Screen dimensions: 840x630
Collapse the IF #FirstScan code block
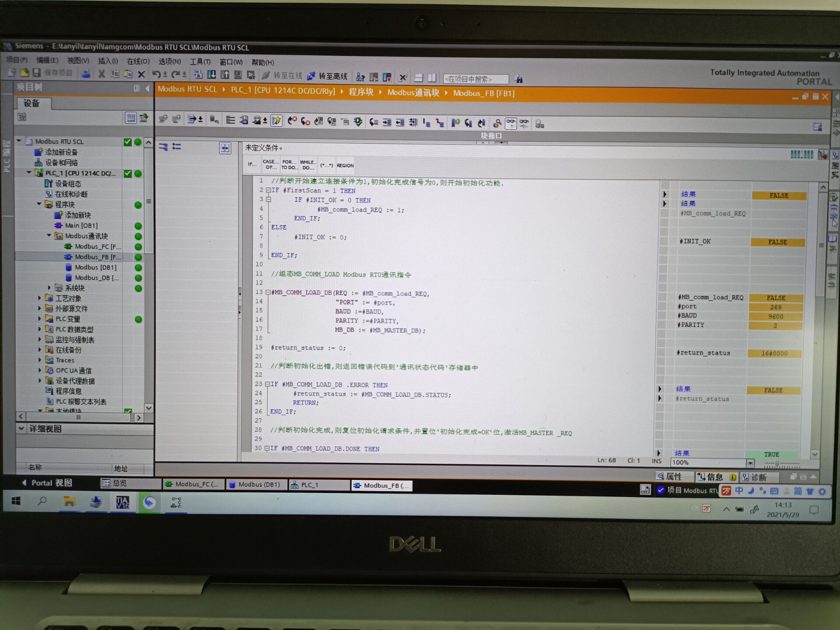[268, 190]
